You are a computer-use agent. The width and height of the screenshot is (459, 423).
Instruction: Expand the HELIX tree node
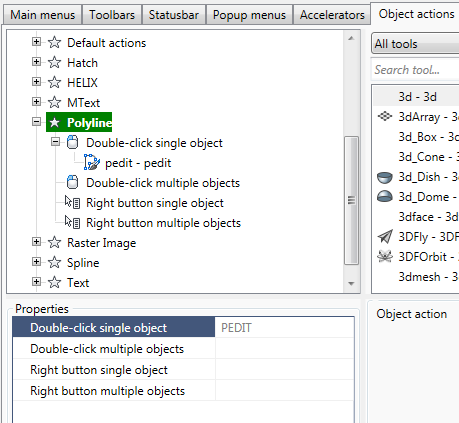click(x=36, y=82)
